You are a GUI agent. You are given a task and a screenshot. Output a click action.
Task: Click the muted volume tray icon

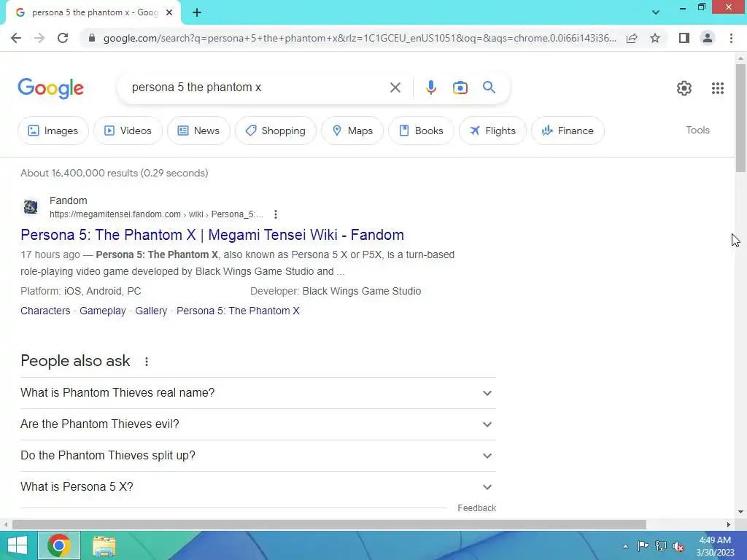[678, 546]
